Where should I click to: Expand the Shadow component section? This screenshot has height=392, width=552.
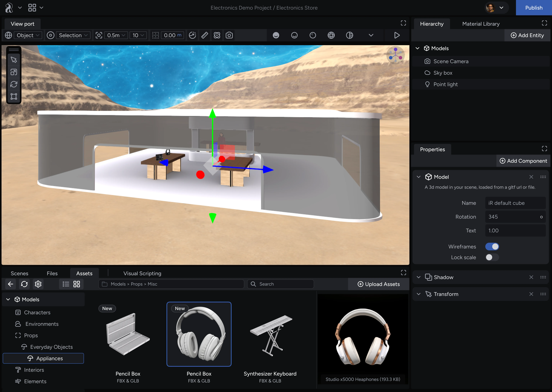coord(419,277)
